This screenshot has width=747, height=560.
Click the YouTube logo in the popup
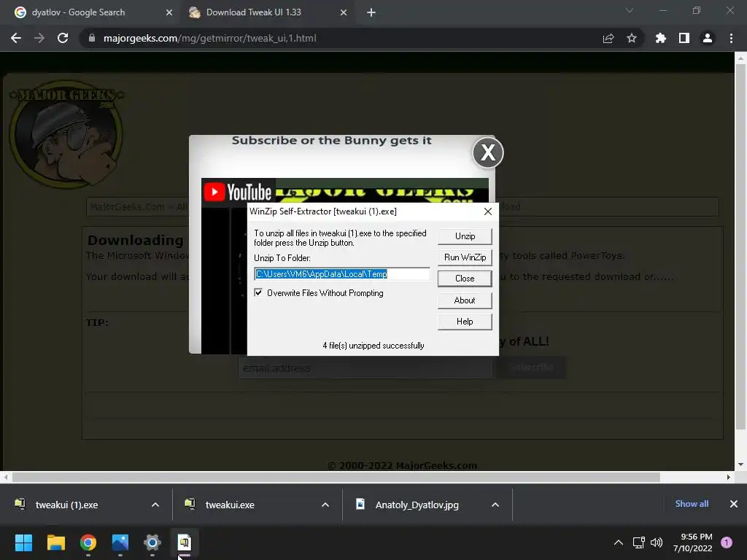(x=238, y=192)
